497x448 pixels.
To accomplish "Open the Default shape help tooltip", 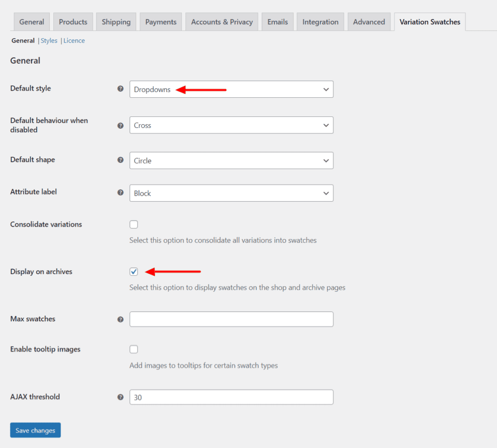I will [x=120, y=160].
